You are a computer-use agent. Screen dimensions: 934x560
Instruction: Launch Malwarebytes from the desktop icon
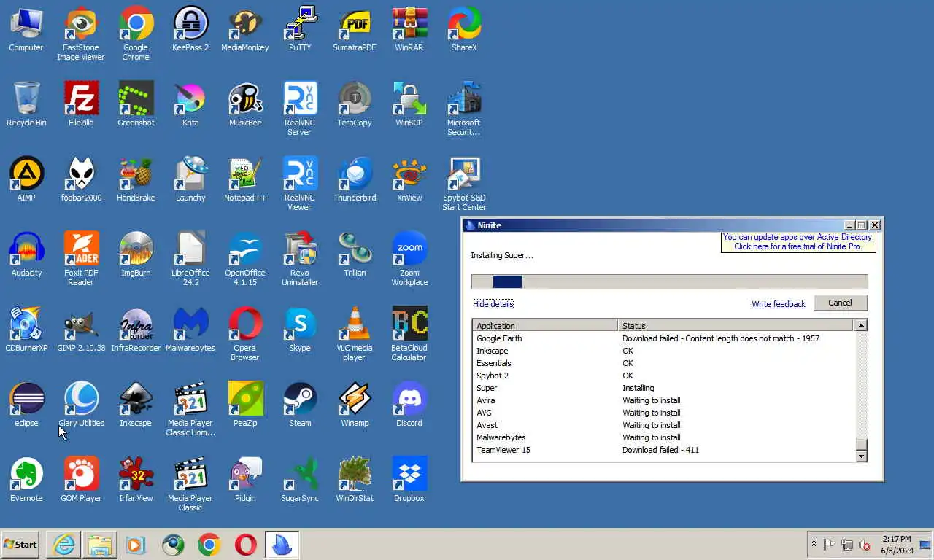click(190, 330)
